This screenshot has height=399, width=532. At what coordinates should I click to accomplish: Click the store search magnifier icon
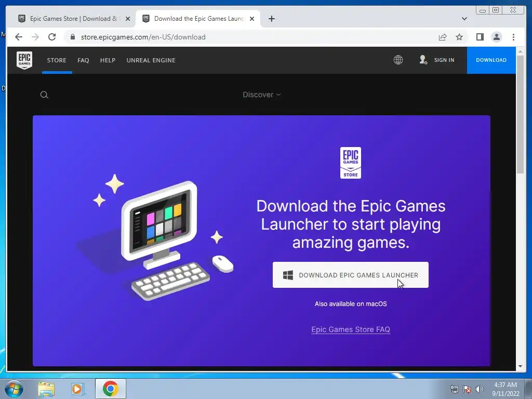(44, 95)
